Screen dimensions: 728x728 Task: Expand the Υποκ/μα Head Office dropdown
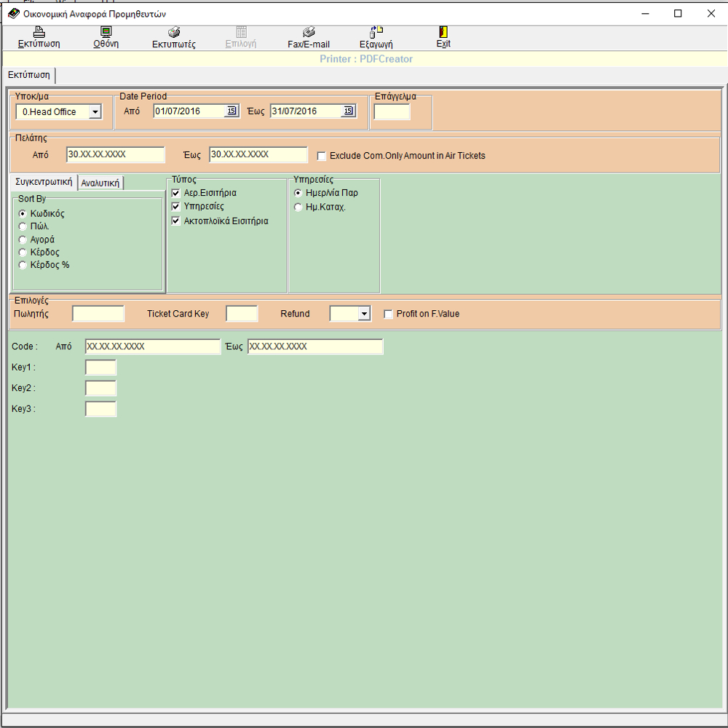(95, 112)
